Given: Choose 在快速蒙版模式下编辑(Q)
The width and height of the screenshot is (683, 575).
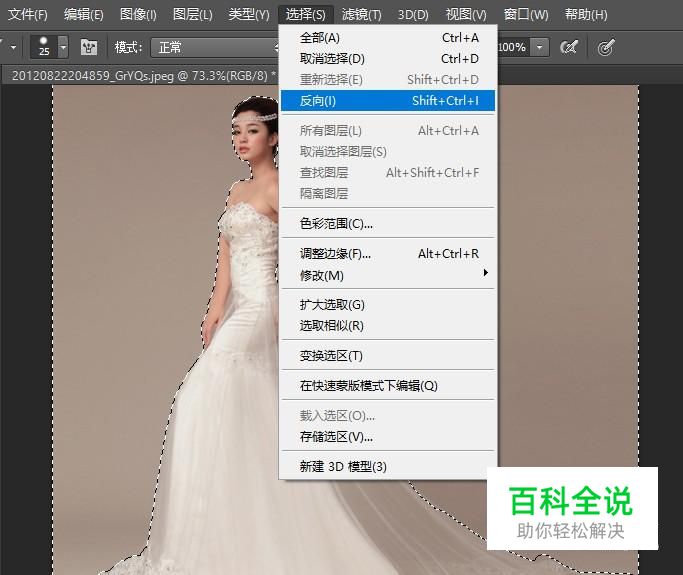Looking at the screenshot, I should point(388,386).
